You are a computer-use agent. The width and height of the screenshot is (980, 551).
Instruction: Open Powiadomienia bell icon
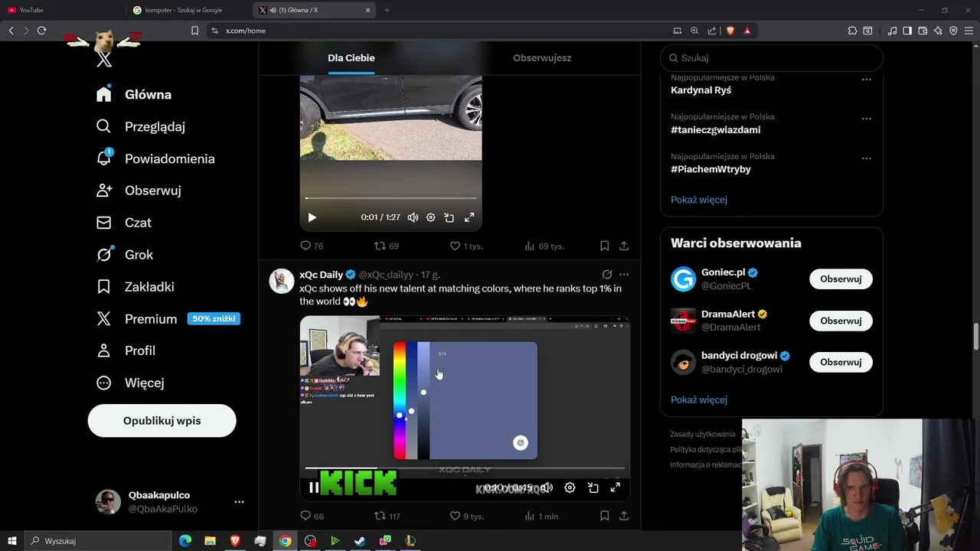pyautogui.click(x=104, y=158)
